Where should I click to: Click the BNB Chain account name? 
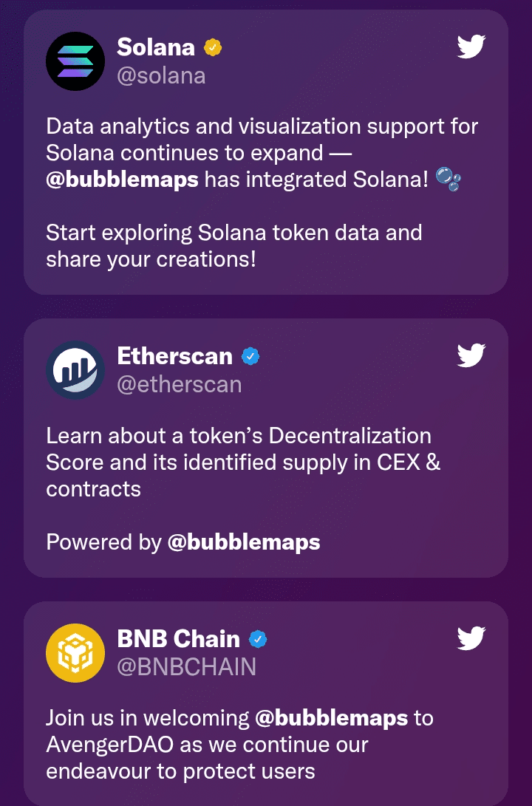coord(178,638)
